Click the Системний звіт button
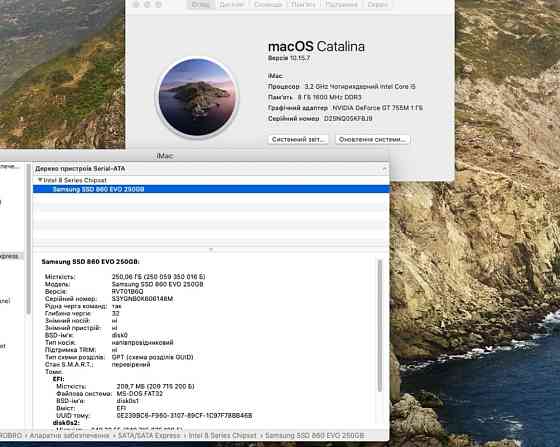Screen dimensions: 560x447 click(298, 139)
